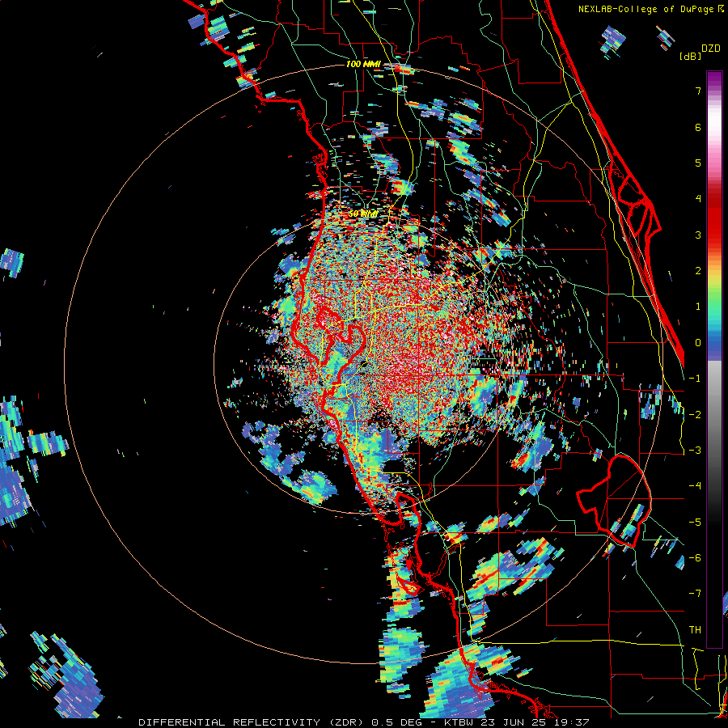Click the 7 value on the color scale
This screenshot has width=728, height=728.
[x=698, y=91]
